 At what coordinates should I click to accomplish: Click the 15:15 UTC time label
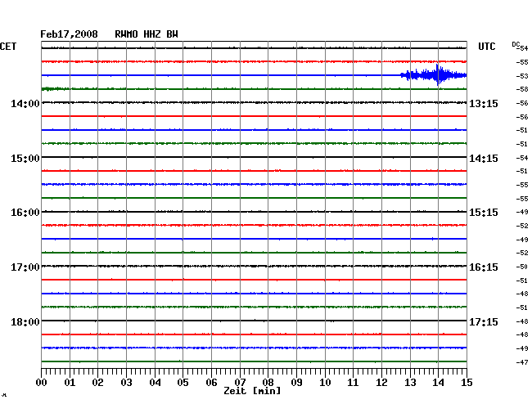[484, 213]
